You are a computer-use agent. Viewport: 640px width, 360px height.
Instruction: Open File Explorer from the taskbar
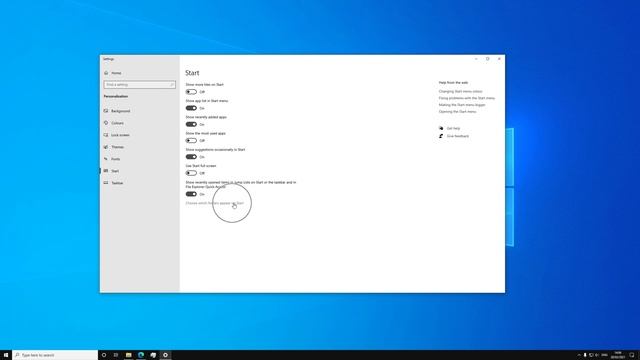(x=129, y=355)
